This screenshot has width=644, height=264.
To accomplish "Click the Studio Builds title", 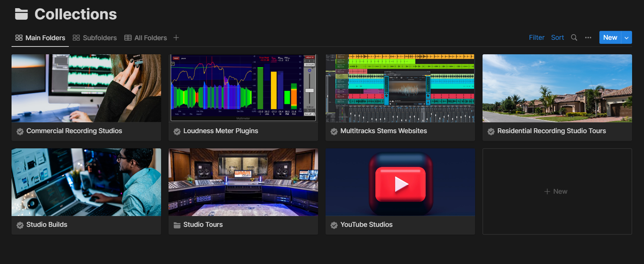I will [47, 225].
